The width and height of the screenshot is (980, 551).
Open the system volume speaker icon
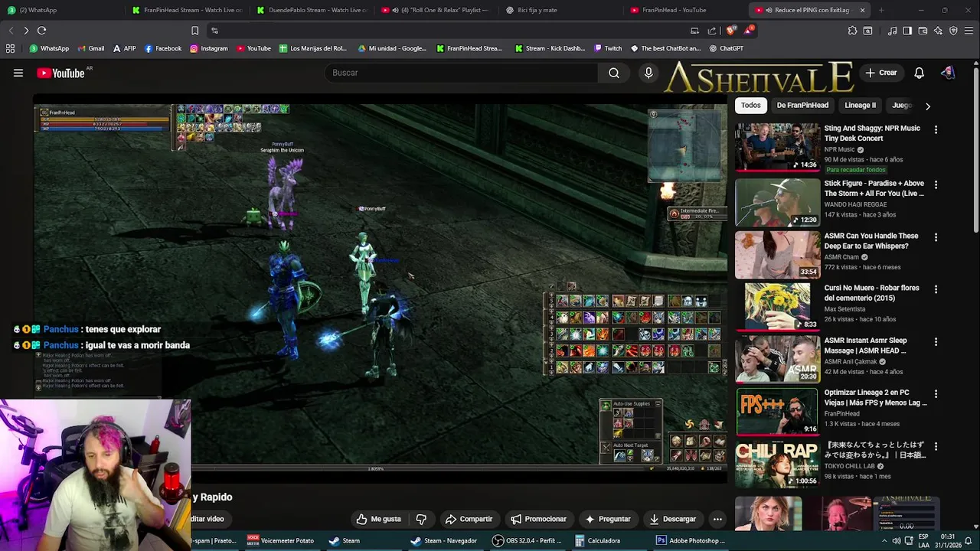click(x=896, y=540)
